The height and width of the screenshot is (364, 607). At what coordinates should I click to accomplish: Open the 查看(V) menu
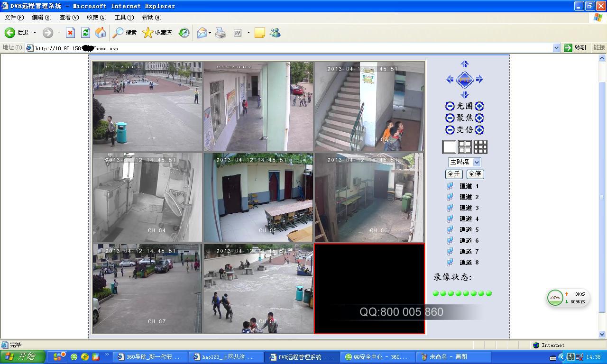(69, 18)
